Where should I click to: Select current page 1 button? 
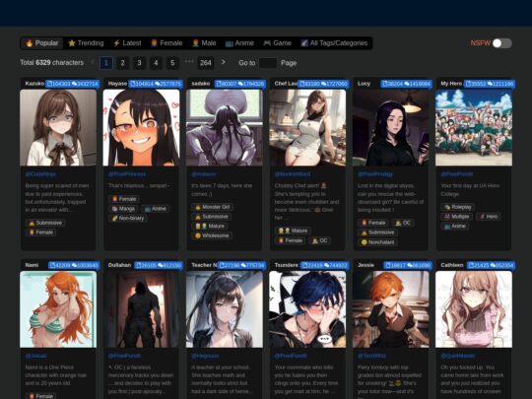(106, 63)
